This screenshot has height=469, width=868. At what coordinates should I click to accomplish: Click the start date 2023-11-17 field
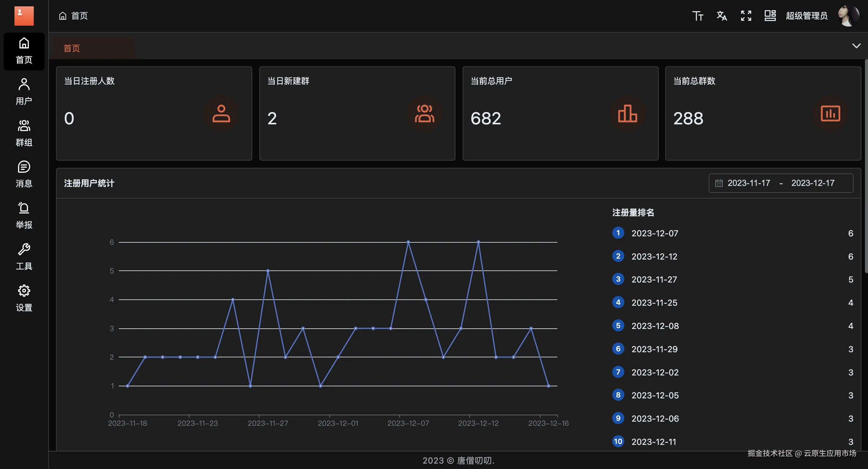click(x=748, y=183)
